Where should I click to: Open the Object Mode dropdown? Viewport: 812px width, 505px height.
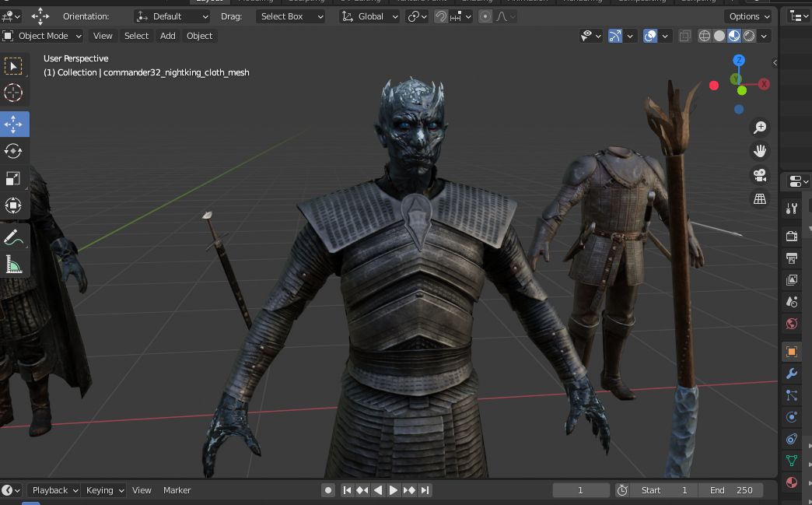(43, 36)
